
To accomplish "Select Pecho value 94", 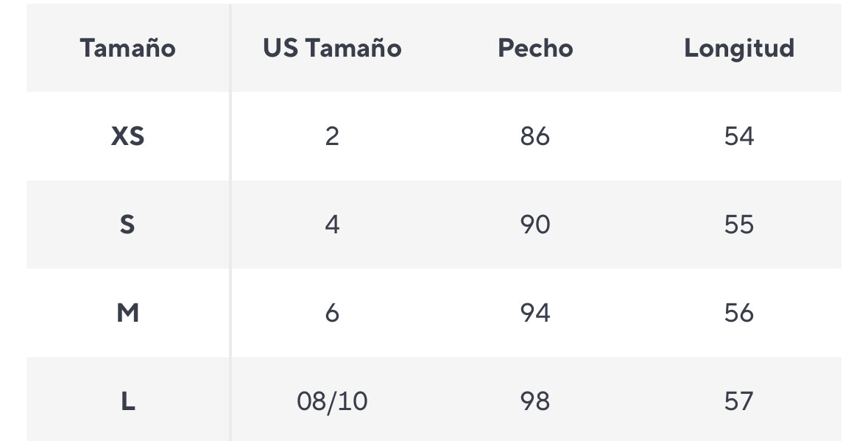I will point(535,313).
